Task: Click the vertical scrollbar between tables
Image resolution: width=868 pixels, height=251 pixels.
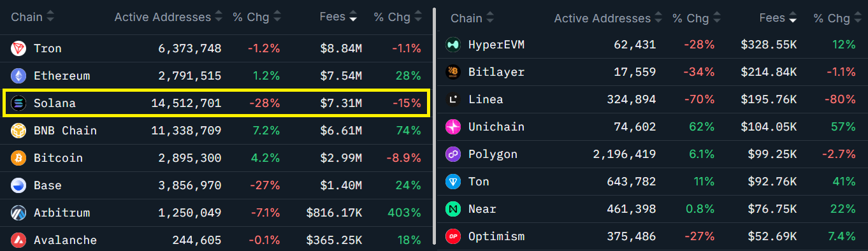Action: pos(434,126)
